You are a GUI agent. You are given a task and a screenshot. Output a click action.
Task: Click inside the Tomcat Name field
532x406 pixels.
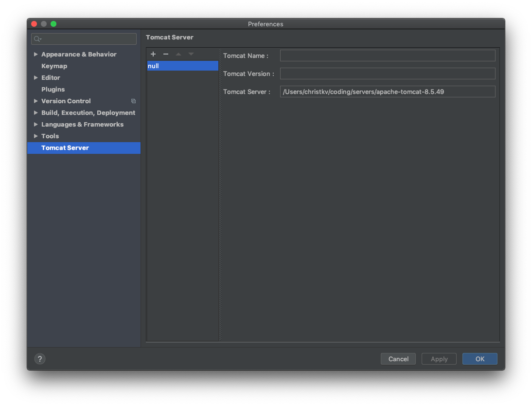coord(387,55)
